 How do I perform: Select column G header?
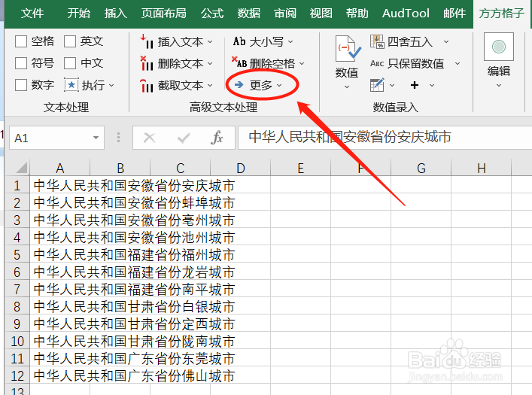pos(421,168)
